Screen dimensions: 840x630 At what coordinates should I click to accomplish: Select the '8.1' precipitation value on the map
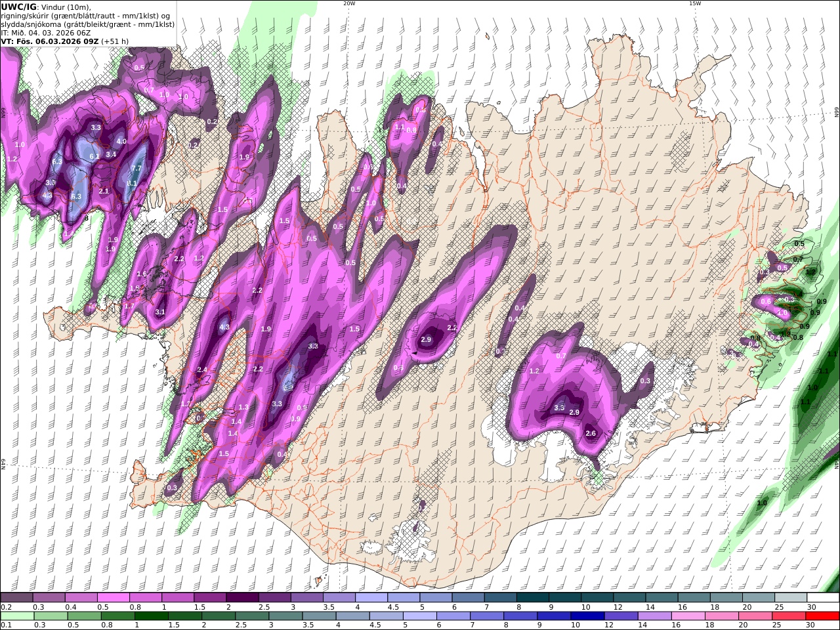(x=132, y=184)
